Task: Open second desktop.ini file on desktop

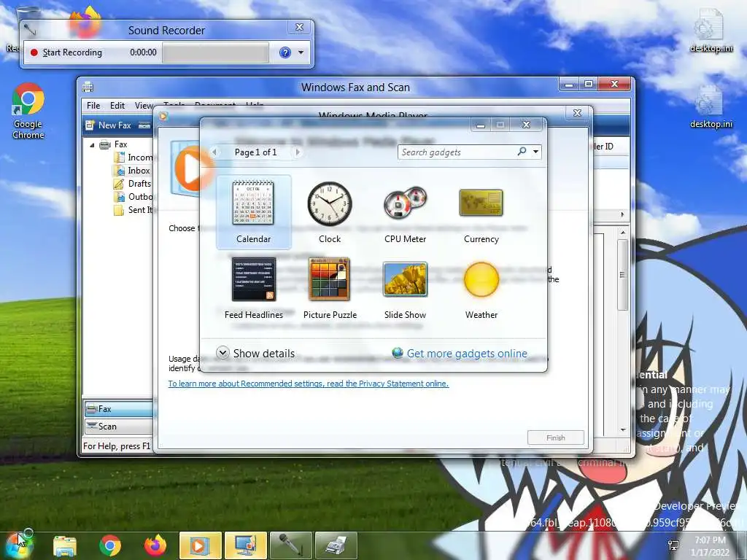Action: (x=711, y=106)
